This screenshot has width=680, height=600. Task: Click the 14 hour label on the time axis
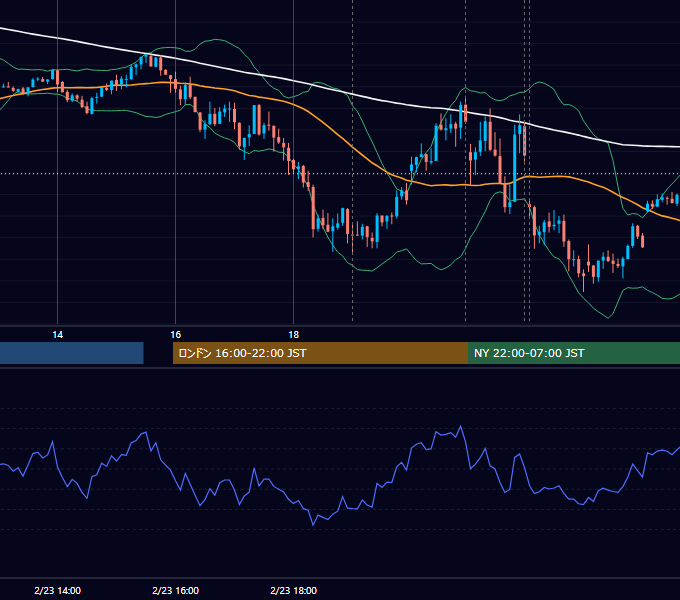(x=57, y=335)
